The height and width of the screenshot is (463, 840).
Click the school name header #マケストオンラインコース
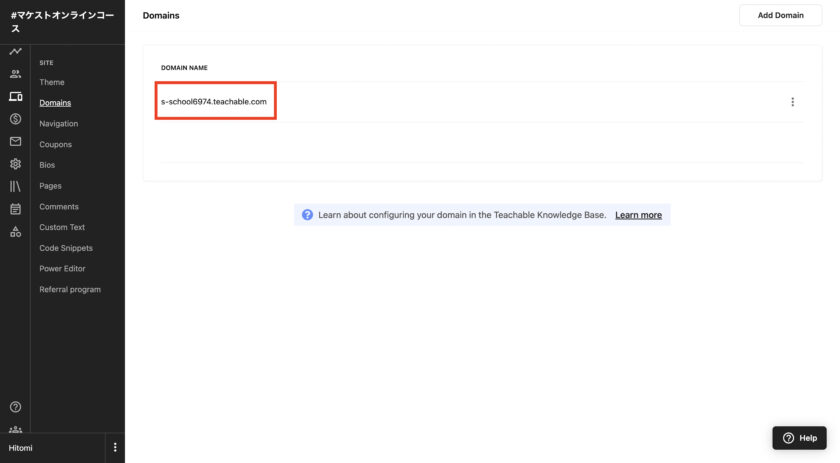click(62, 21)
